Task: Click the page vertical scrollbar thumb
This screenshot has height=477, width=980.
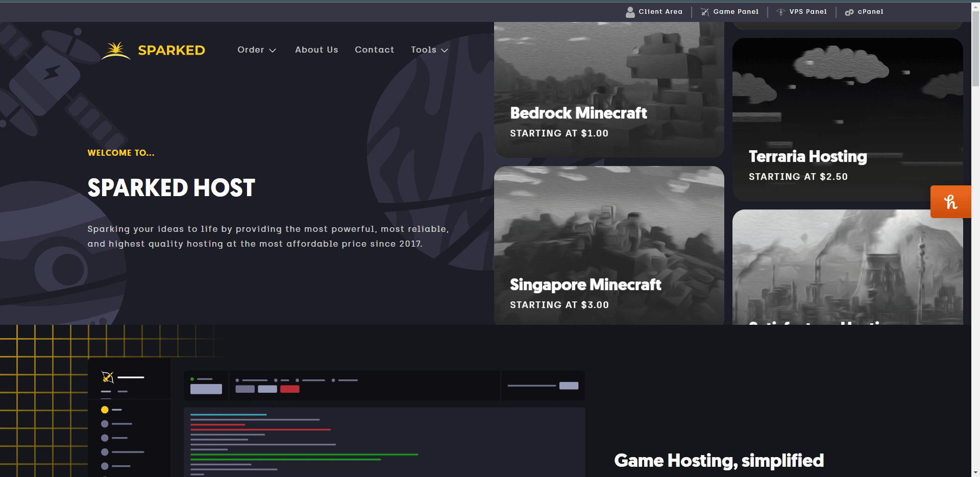Action: tap(975, 49)
